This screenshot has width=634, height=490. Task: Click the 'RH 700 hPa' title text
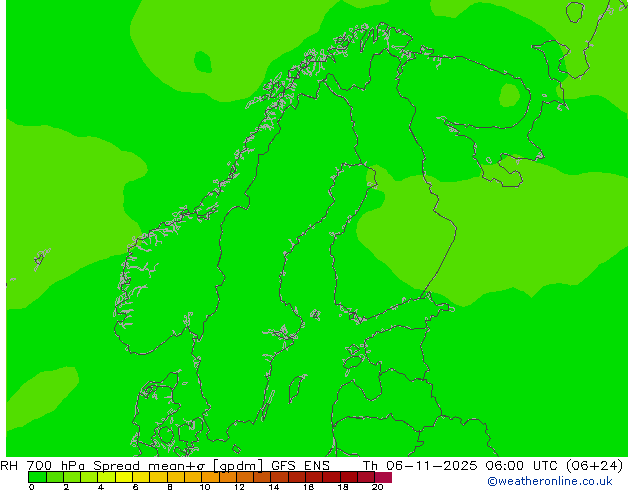pos(43,465)
